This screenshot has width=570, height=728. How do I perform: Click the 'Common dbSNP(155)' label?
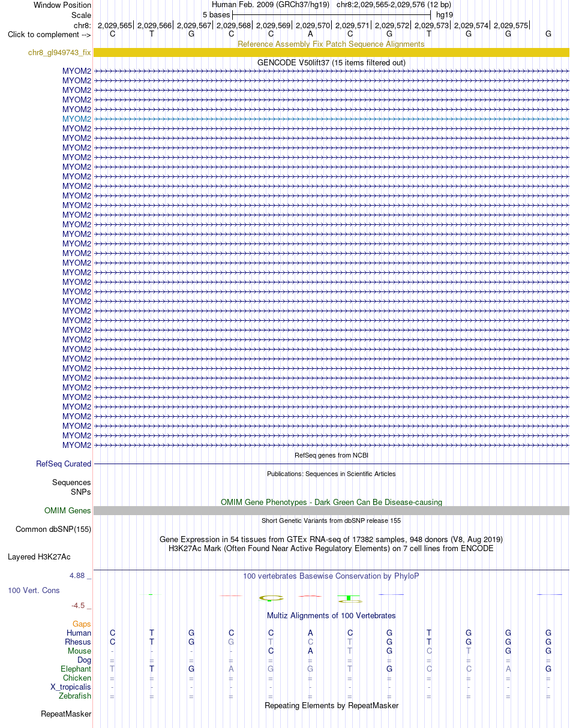(53, 530)
